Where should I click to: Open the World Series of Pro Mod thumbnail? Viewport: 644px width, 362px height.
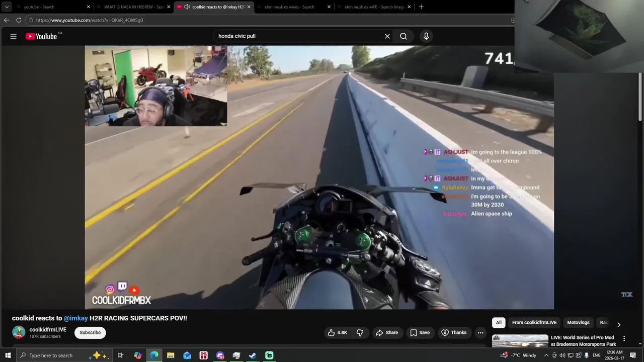click(520, 341)
